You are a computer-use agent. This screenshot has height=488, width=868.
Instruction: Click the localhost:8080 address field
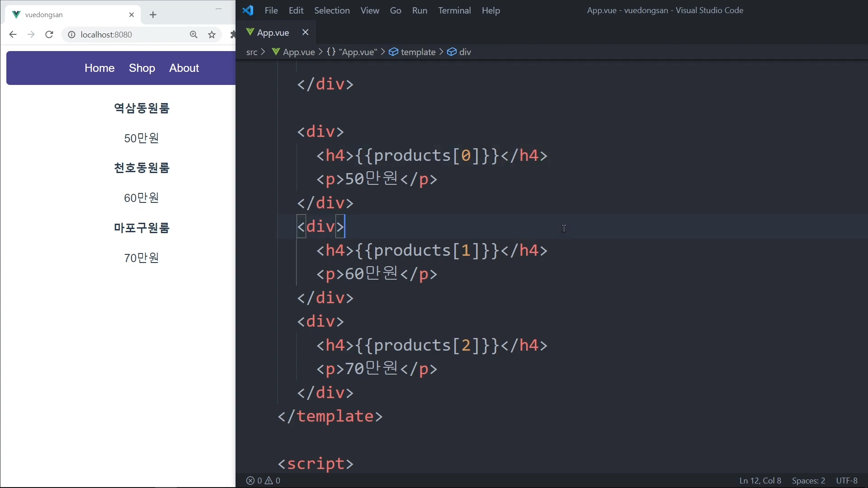127,35
